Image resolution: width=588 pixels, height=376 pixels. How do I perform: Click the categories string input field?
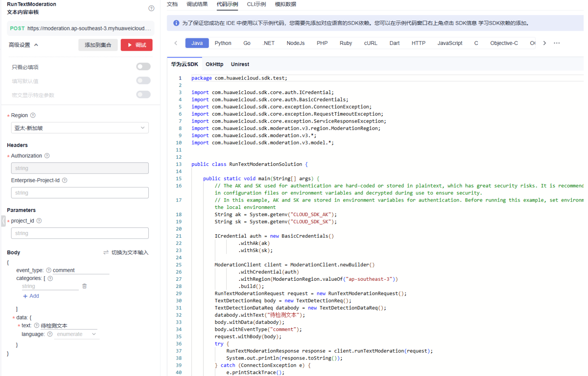click(x=50, y=286)
